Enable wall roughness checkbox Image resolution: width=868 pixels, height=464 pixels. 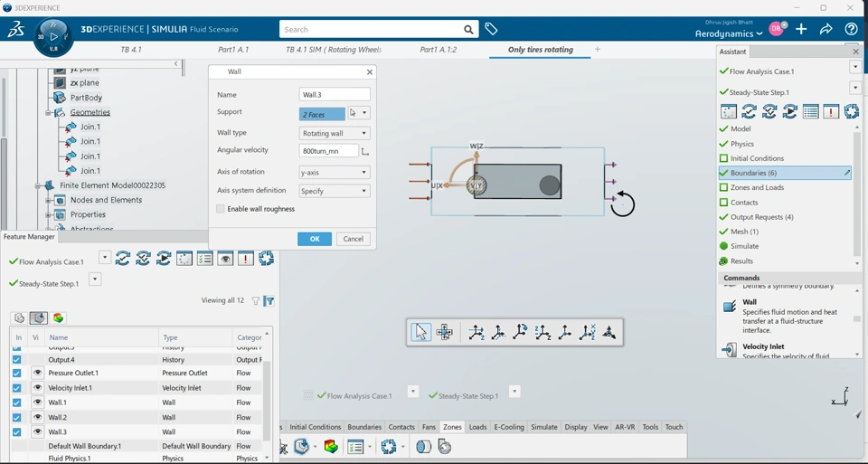pyautogui.click(x=221, y=209)
